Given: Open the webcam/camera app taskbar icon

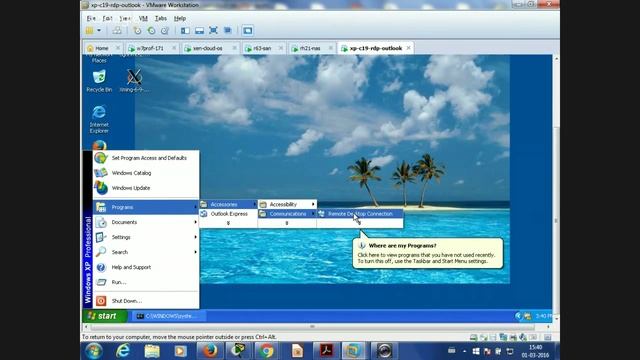Looking at the screenshot, I should (384, 351).
